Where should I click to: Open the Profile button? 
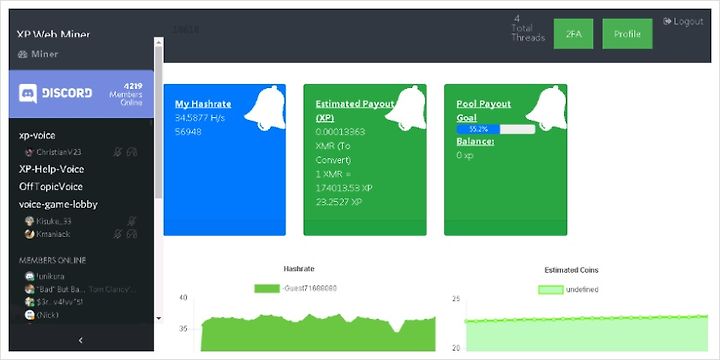pos(627,34)
